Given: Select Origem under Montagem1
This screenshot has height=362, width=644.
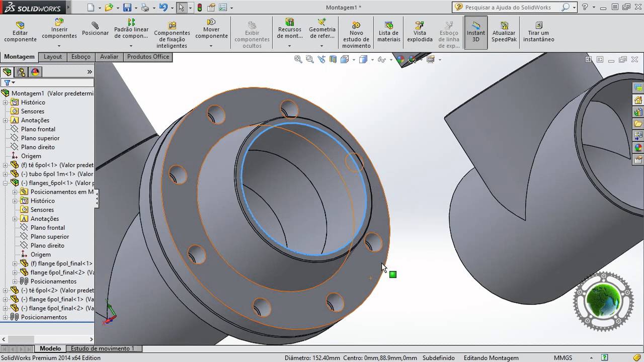Looking at the screenshot, I should tap(31, 156).
